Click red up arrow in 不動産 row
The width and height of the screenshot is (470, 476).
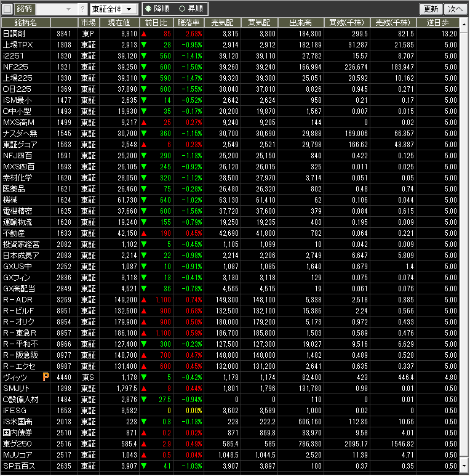[144, 233]
